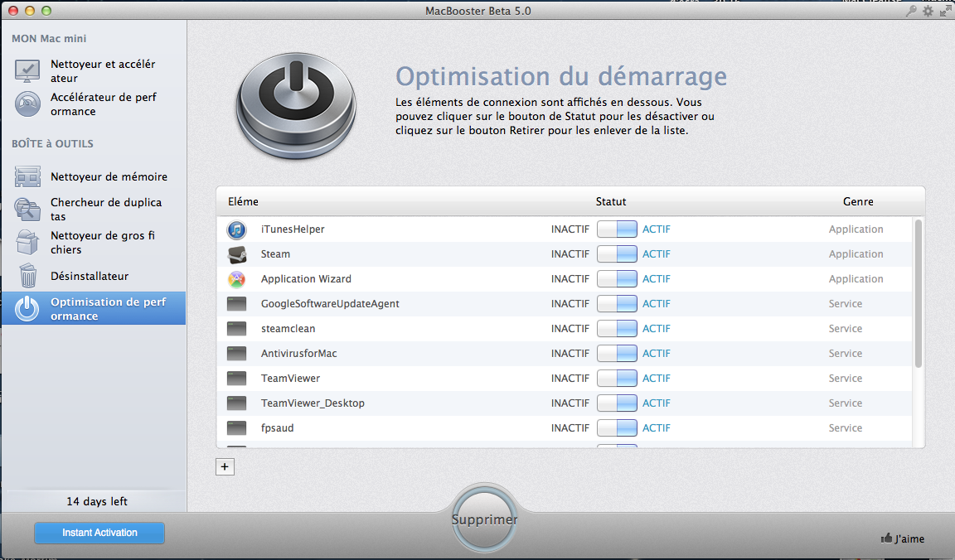The width and height of the screenshot is (955, 560).
Task: Click the Accélérateur de performance gauge icon
Action: coord(27,104)
